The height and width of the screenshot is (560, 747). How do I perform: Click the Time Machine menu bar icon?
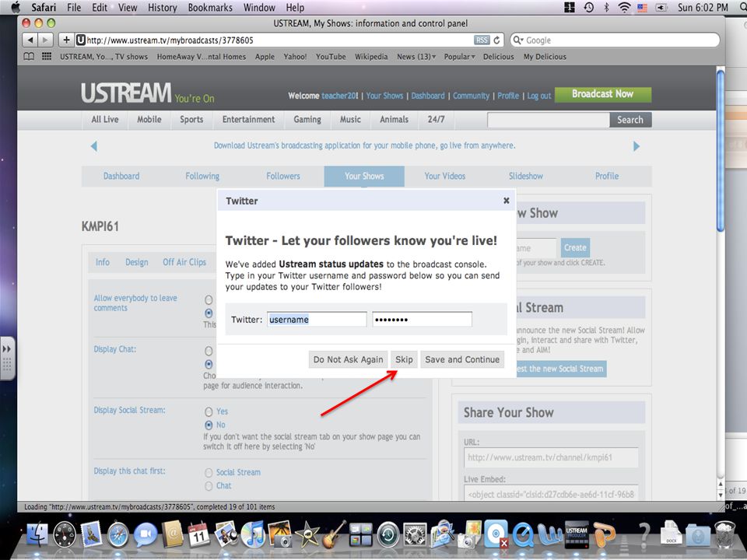(589, 7)
